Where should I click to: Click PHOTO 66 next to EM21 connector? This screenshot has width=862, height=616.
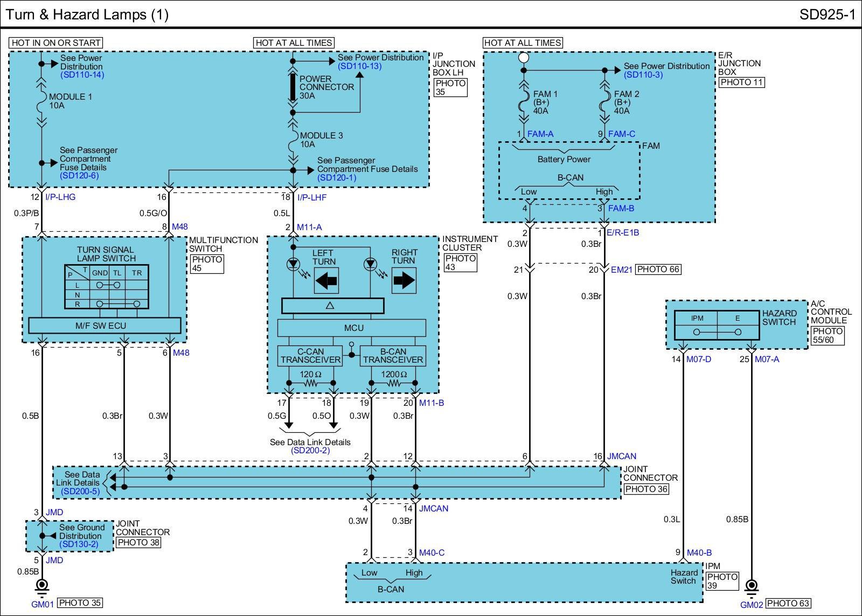658,269
